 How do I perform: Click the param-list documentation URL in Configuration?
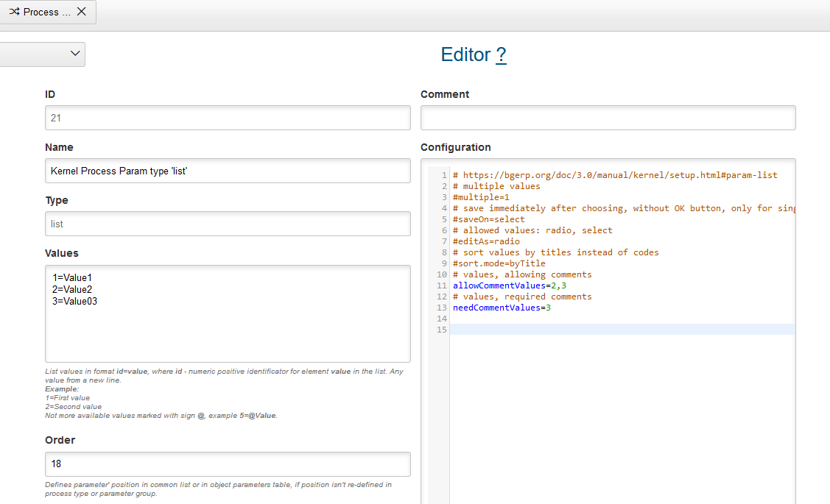(615, 174)
